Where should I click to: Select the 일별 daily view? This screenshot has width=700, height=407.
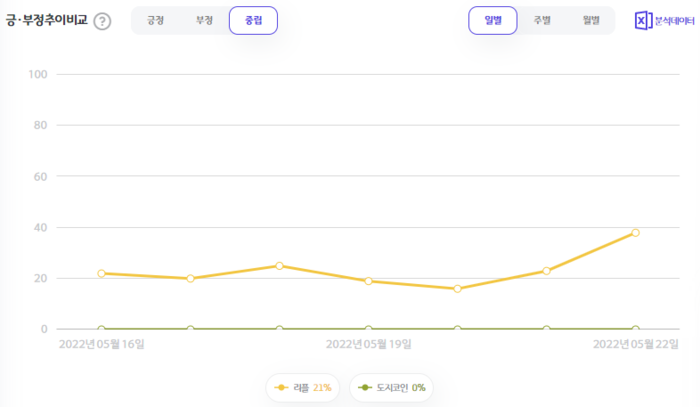click(x=492, y=20)
